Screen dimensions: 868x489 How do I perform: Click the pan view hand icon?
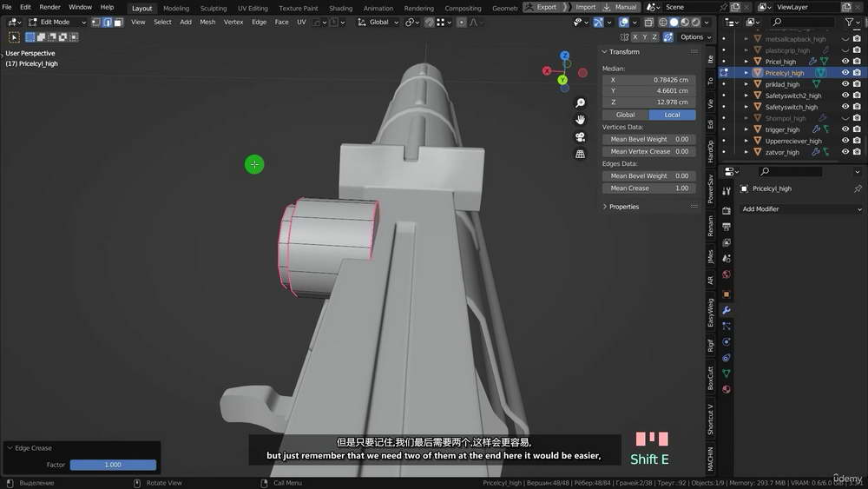pyautogui.click(x=580, y=120)
